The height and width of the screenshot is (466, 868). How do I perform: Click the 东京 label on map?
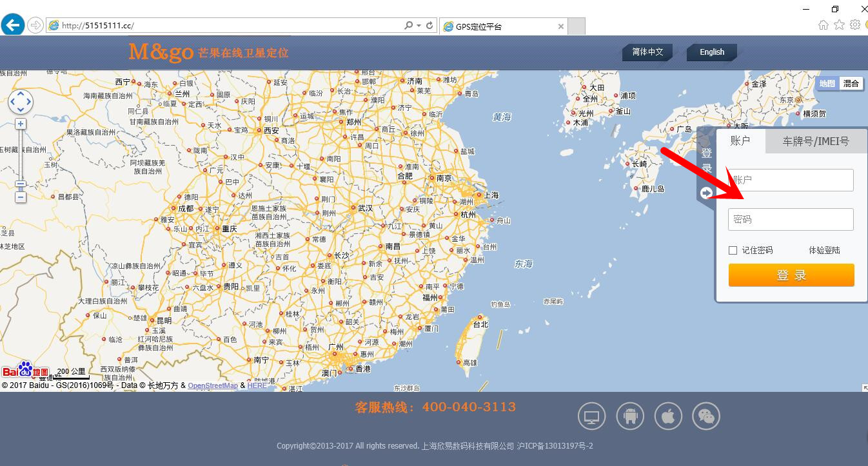[787, 101]
